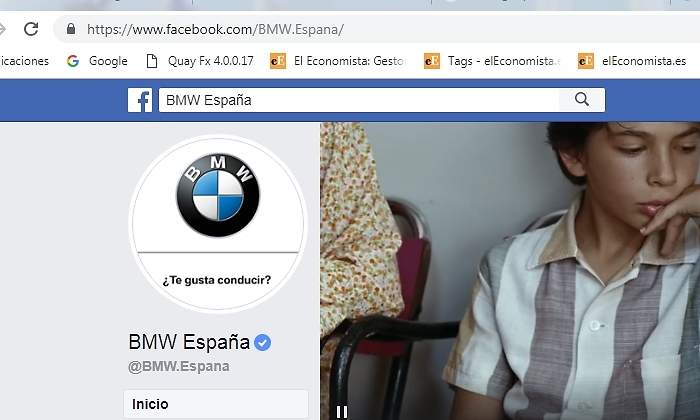Click the address bar showing facebook.com/BMW.Espana
This screenshot has width=700, height=420.
click(x=376, y=29)
